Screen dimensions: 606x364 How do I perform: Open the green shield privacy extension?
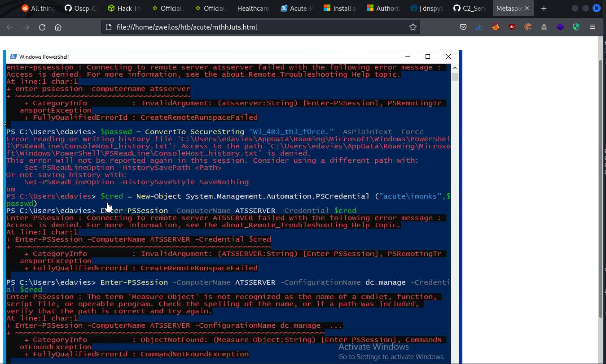(576, 27)
